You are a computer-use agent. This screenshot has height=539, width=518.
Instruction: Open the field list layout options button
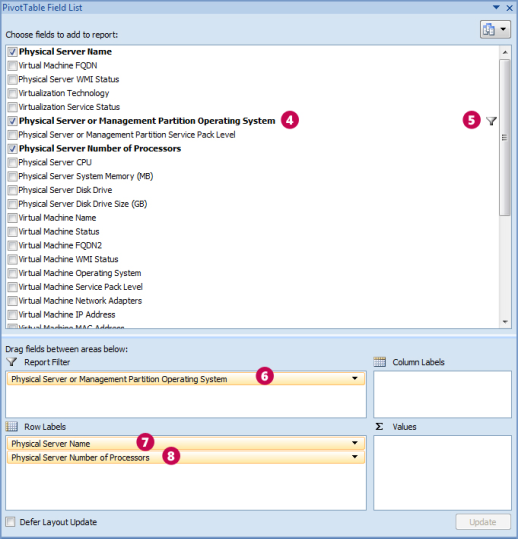(x=495, y=30)
